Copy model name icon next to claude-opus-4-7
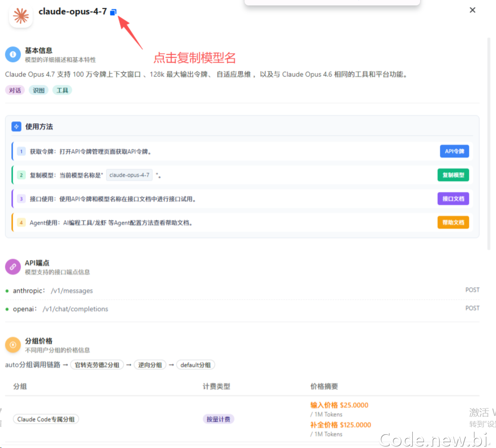496x448 pixels. [113, 12]
